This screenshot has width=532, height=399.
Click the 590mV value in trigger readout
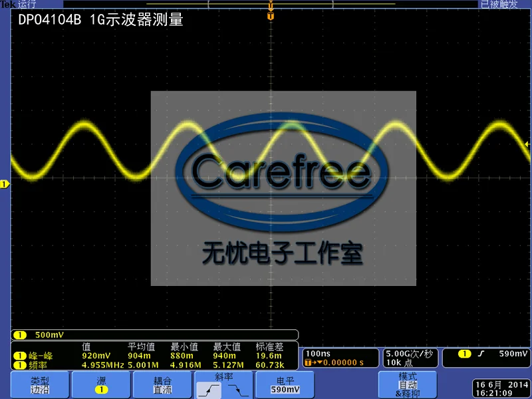coord(513,354)
